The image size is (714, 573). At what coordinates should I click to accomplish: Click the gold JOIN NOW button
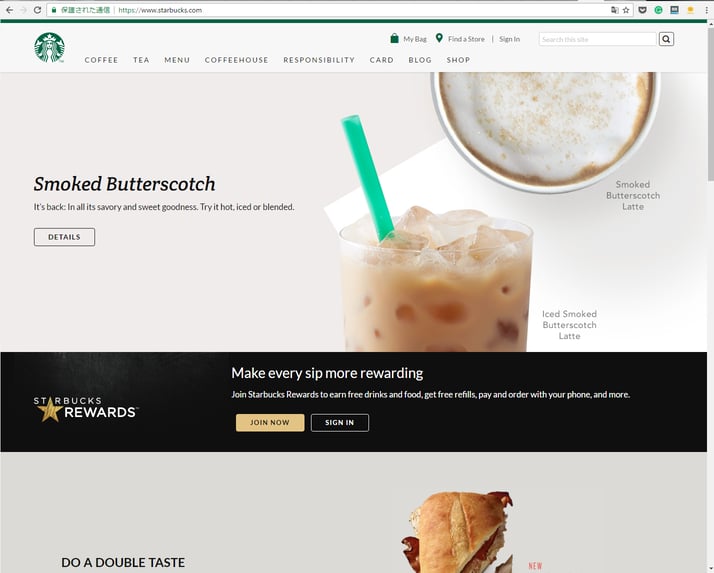[x=270, y=423]
